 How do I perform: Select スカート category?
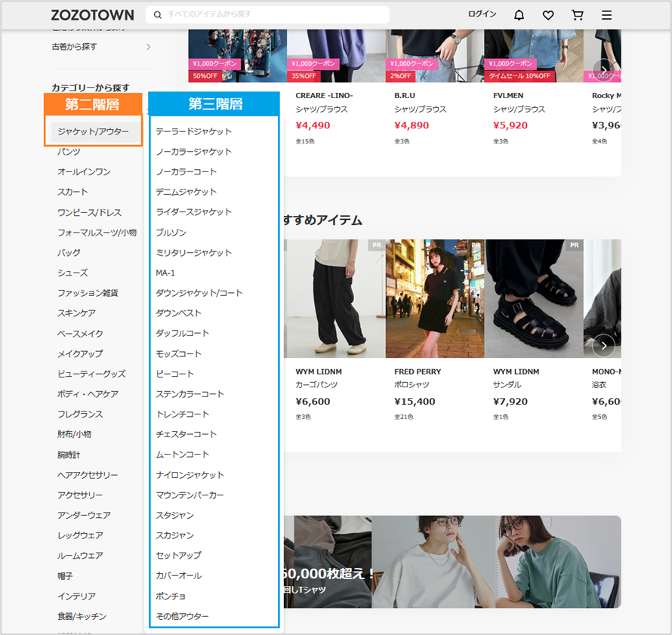click(72, 192)
